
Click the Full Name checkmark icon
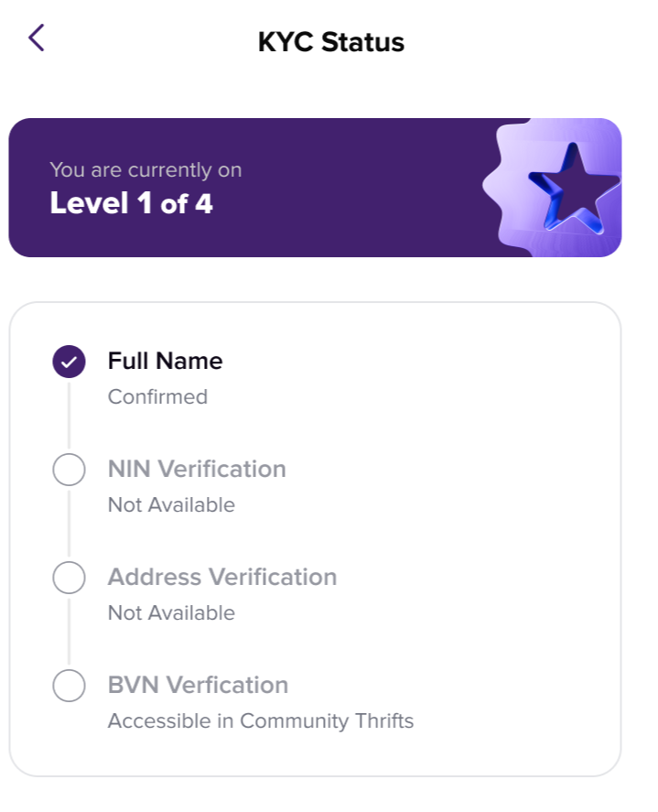70,362
